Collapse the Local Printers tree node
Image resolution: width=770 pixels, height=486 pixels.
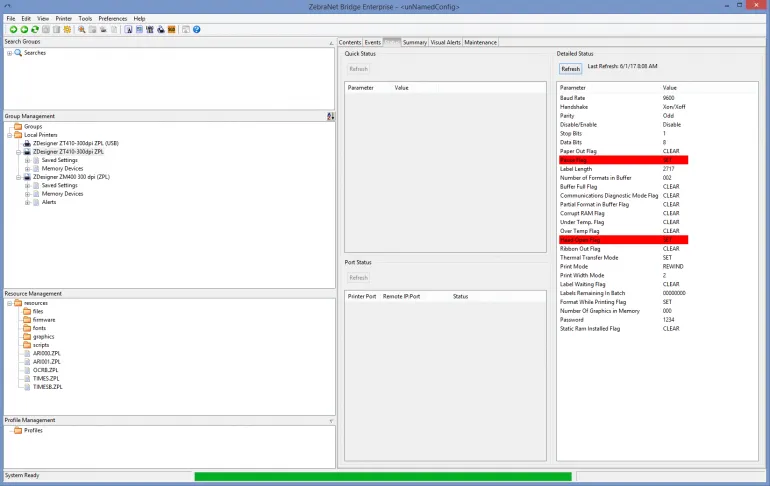click(9, 135)
